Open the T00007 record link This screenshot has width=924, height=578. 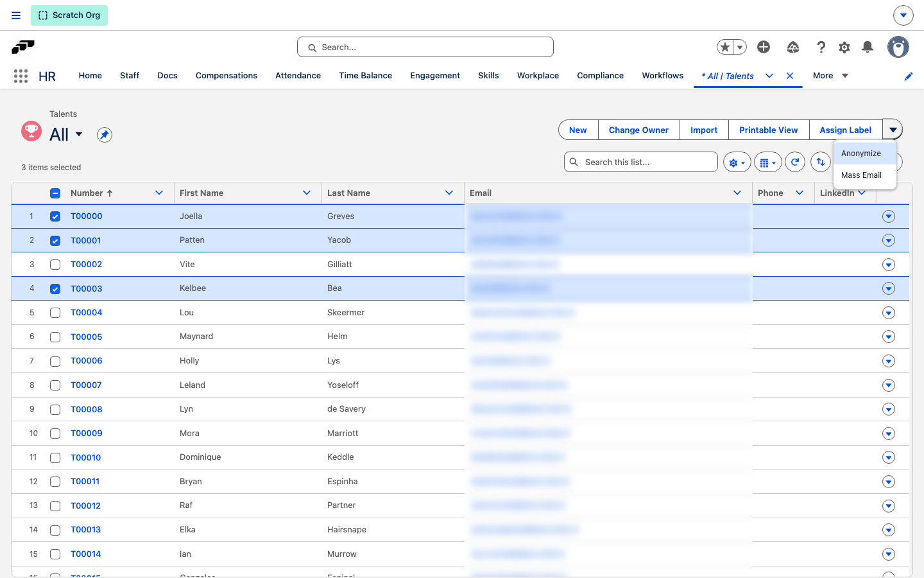(x=86, y=385)
